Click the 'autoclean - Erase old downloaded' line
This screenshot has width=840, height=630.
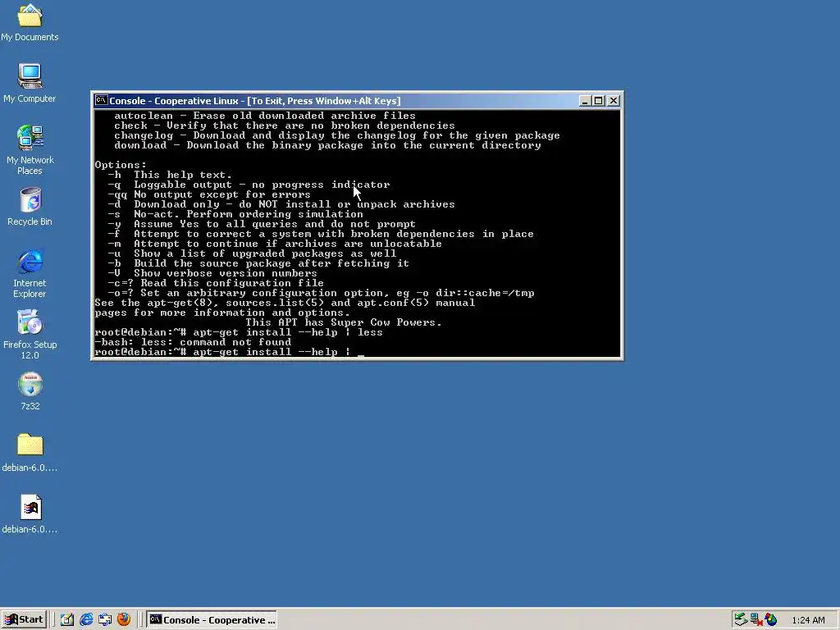[265, 116]
